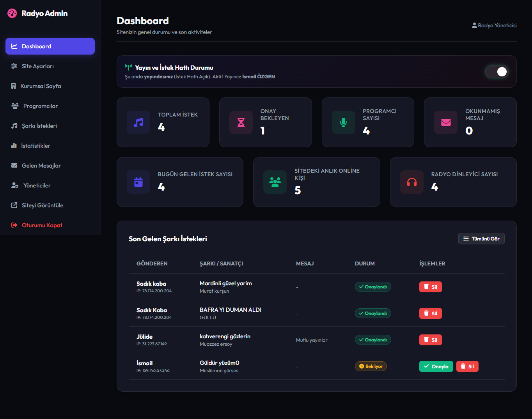Click the external link icon beside Siteyi Görüntüle
Screen dimensions: 532x419
(14, 205)
